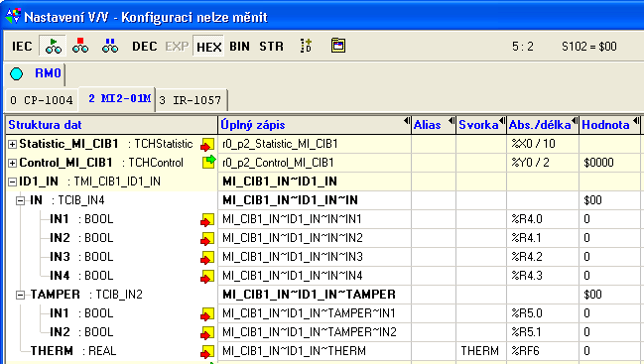Image resolution: width=644 pixels, height=364 pixels.
Task: Click the MI_CIB1_IN~ID1_IN~IN~IN4 cell
Action: 315,276
